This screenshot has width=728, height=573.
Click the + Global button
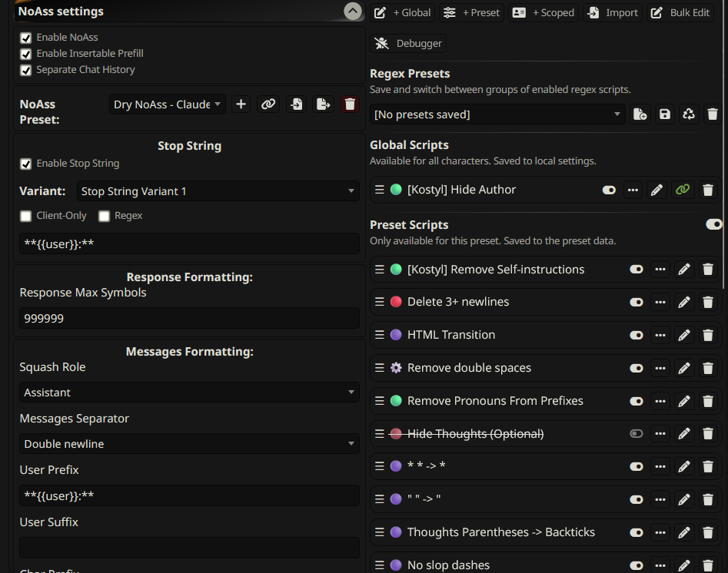[x=403, y=13]
